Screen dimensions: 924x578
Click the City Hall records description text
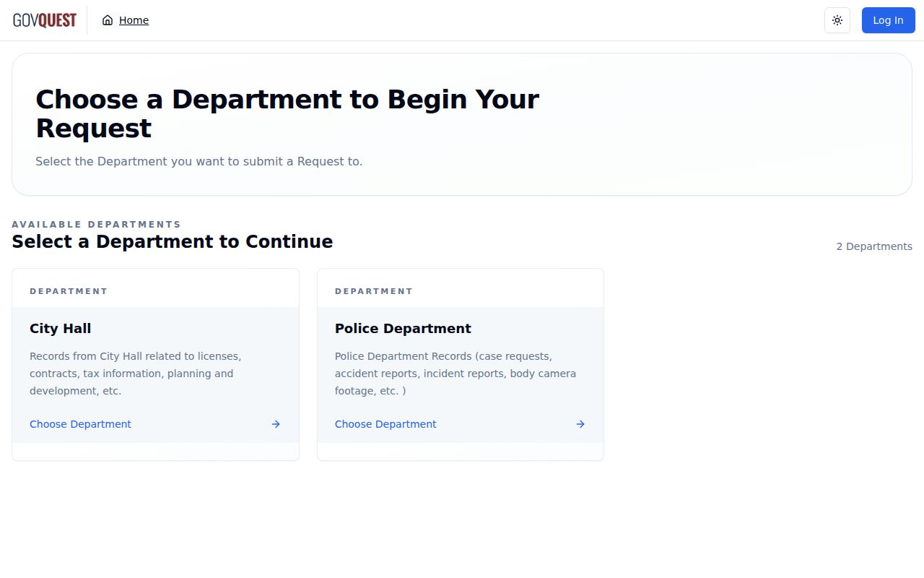136,374
